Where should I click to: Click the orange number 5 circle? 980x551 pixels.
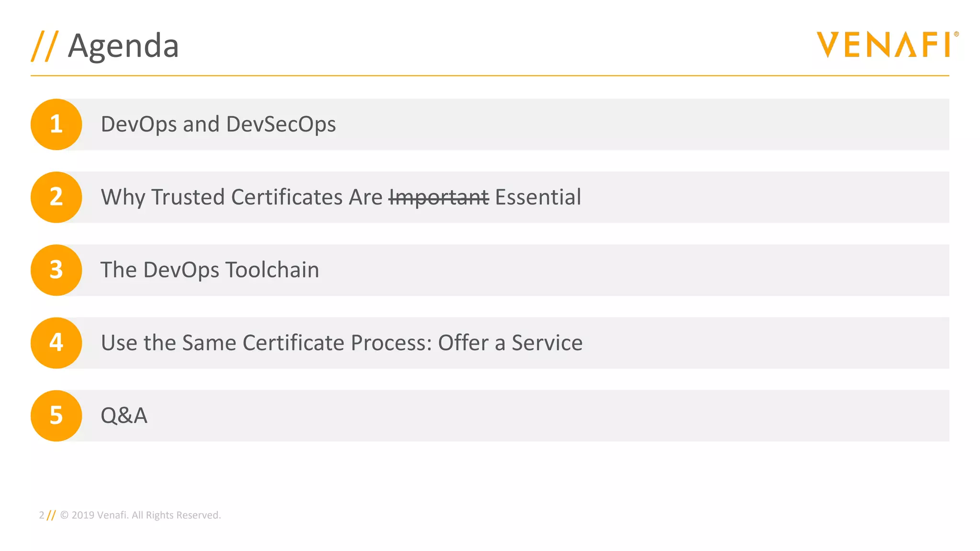56,416
